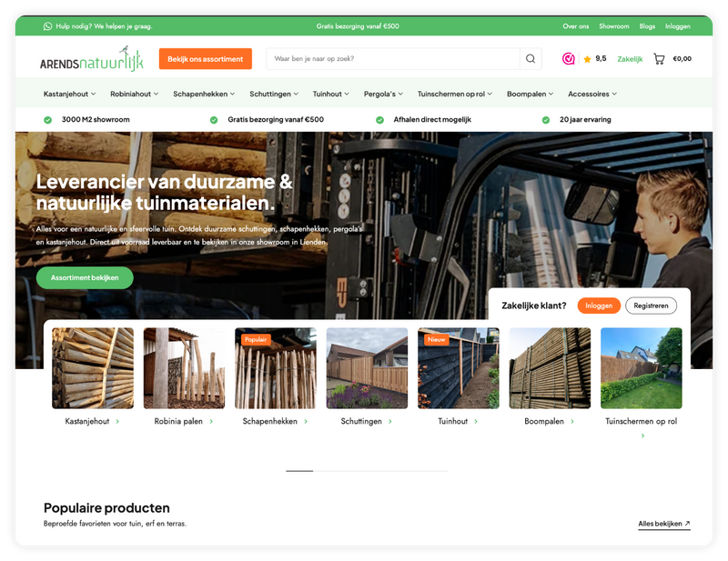Click the Zakelijk link in header
Viewport: 728px width, 561px height.
click(630, 59)
